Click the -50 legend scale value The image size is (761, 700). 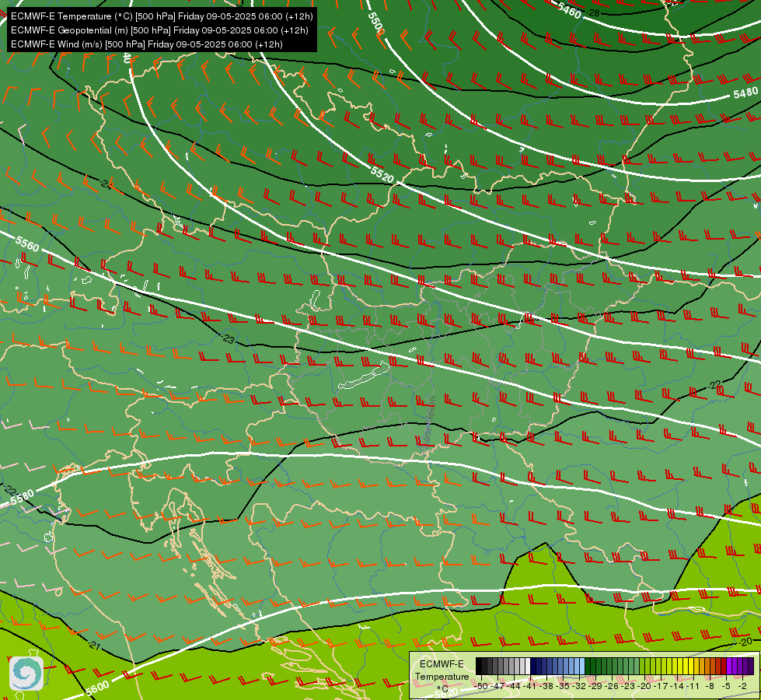(481, 687)
